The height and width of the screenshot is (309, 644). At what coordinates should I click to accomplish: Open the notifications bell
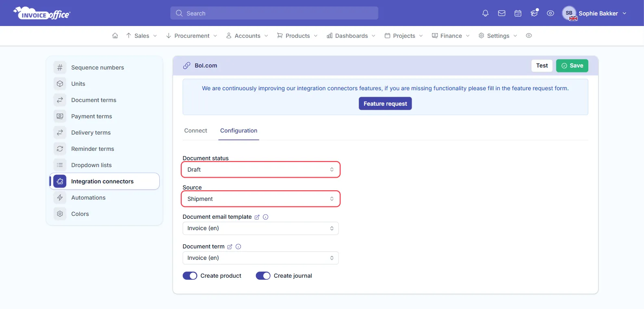pos(485,13)
